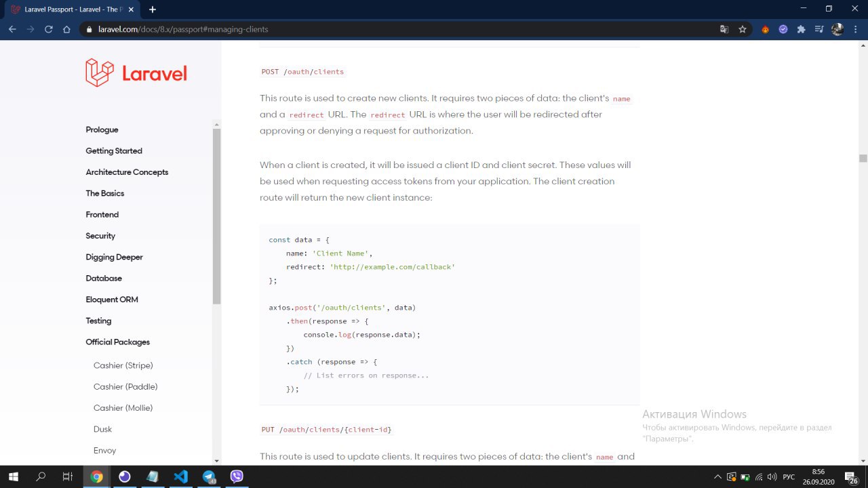Switch input language via РУС indicator
868x488 pixels.
tap(789, 476)
